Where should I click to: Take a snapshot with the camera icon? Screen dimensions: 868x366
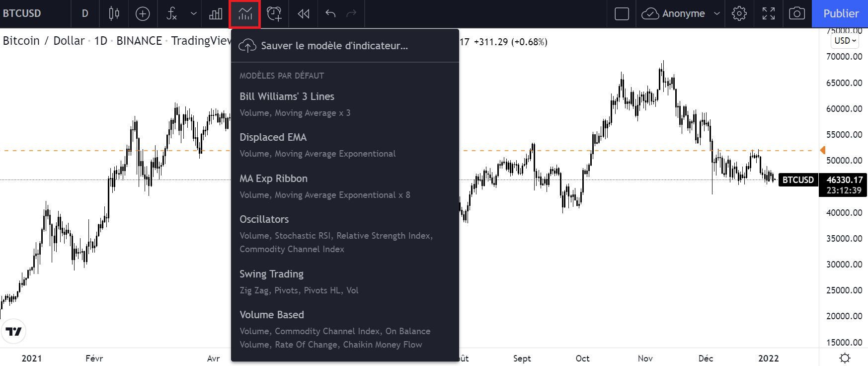(797, 13)
